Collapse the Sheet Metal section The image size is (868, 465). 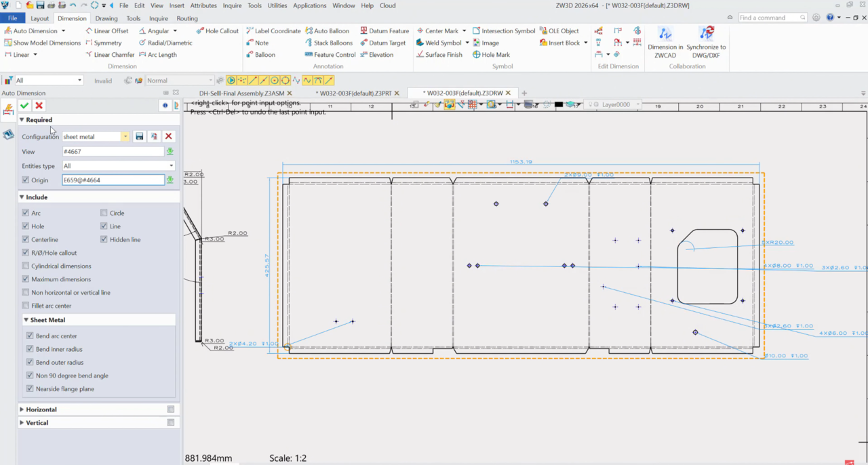47,320
